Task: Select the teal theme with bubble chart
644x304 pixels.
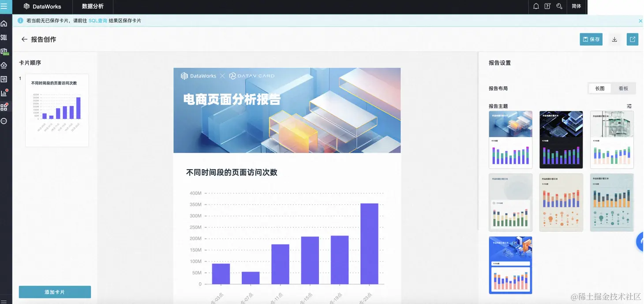Action: (x=612, y=202)
